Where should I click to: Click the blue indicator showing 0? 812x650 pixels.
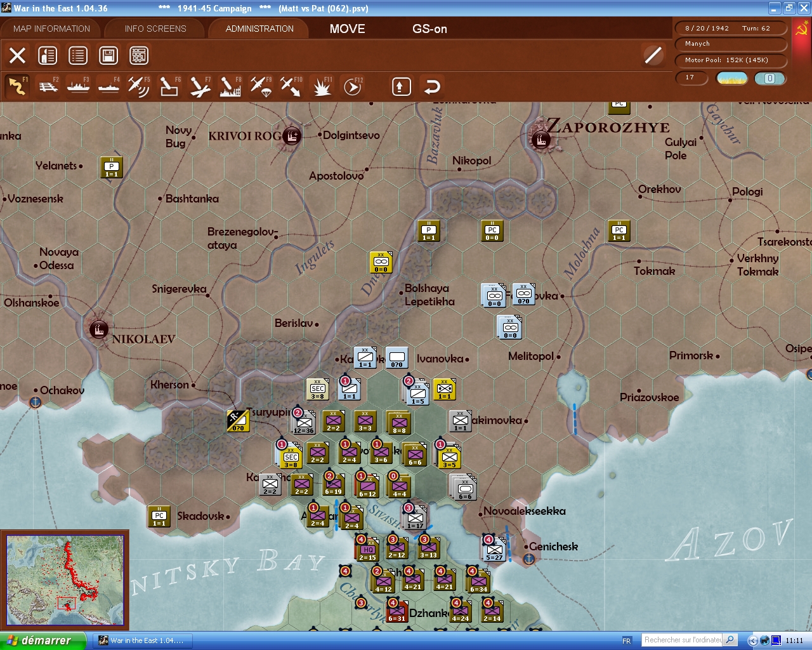(x=769, y=78)
